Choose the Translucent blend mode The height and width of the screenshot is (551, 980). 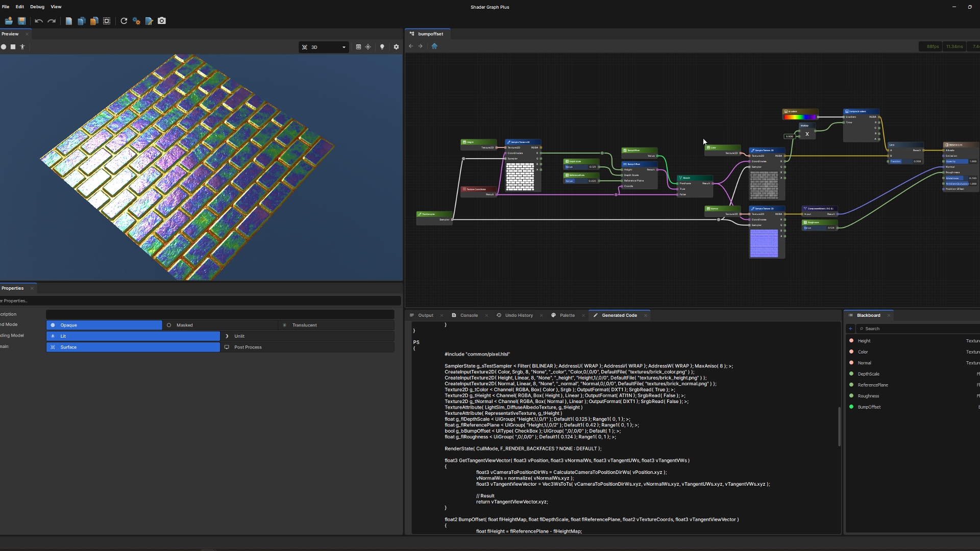coord(304,325)
